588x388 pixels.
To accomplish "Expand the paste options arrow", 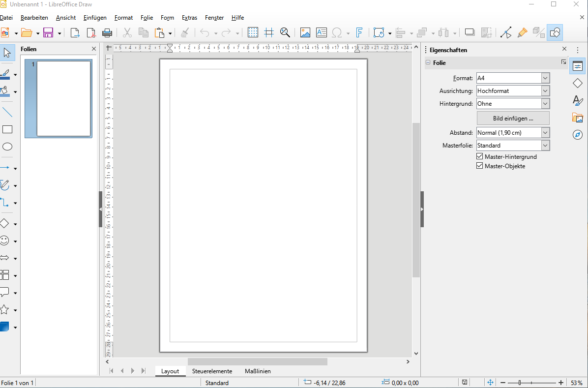I will [170, 33].
